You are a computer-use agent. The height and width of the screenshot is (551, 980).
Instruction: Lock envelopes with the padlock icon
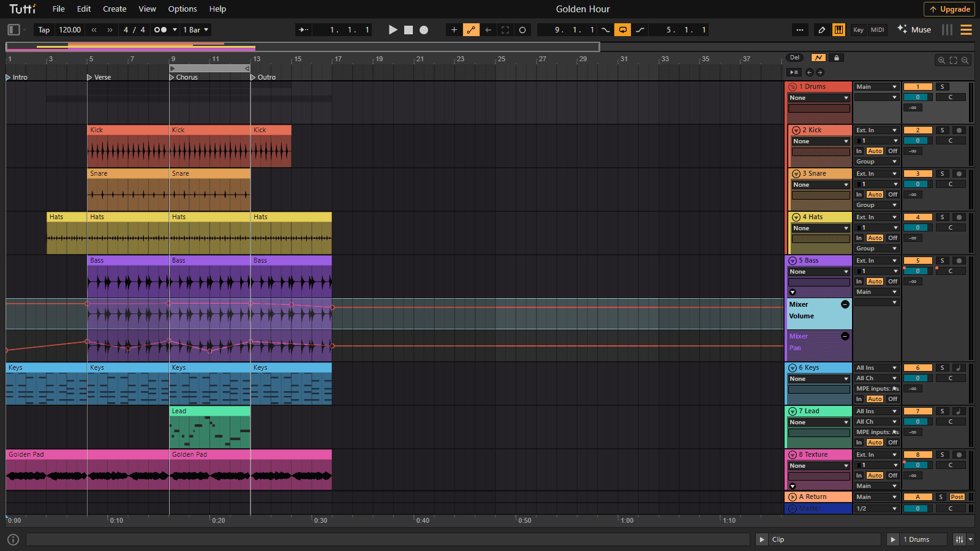(837, 58)
